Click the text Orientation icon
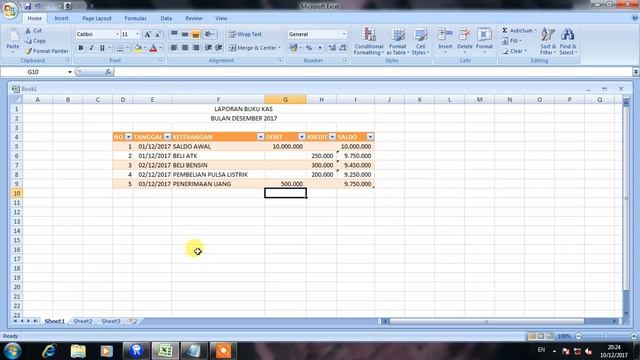The width and height of the screenshot is (640, 360). [208, 34]
